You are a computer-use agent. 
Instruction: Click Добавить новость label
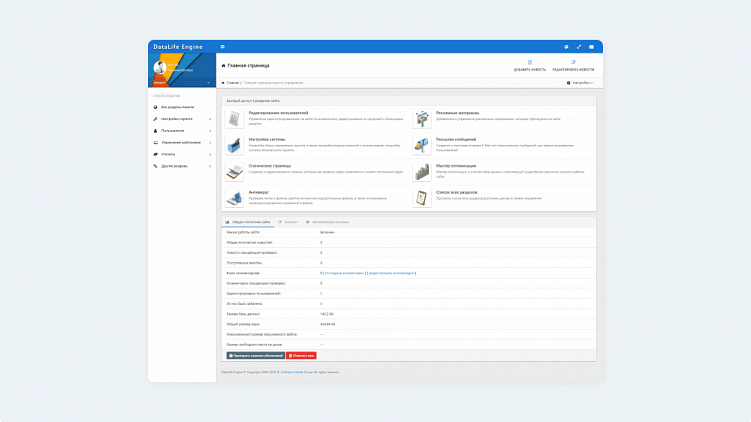[530, 70]
